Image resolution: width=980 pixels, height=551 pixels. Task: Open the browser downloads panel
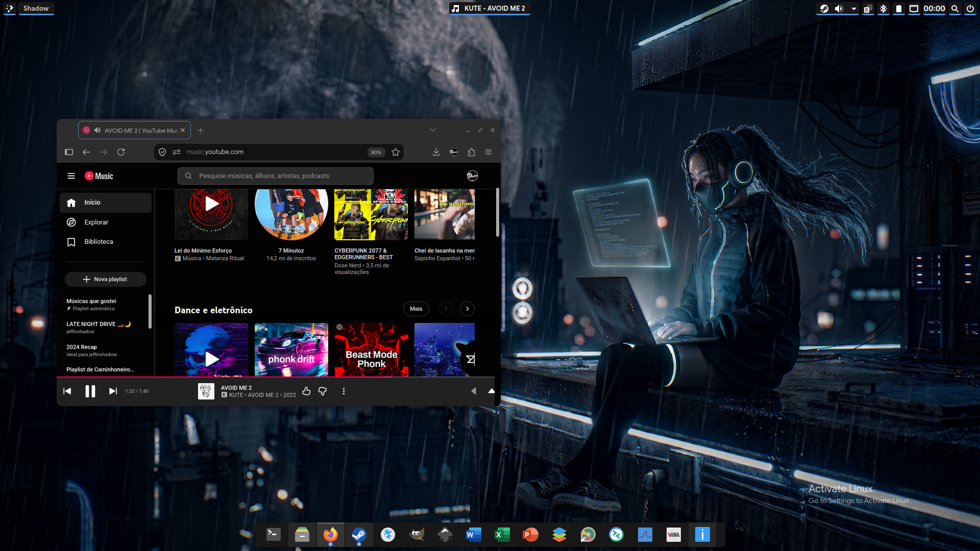436,152
